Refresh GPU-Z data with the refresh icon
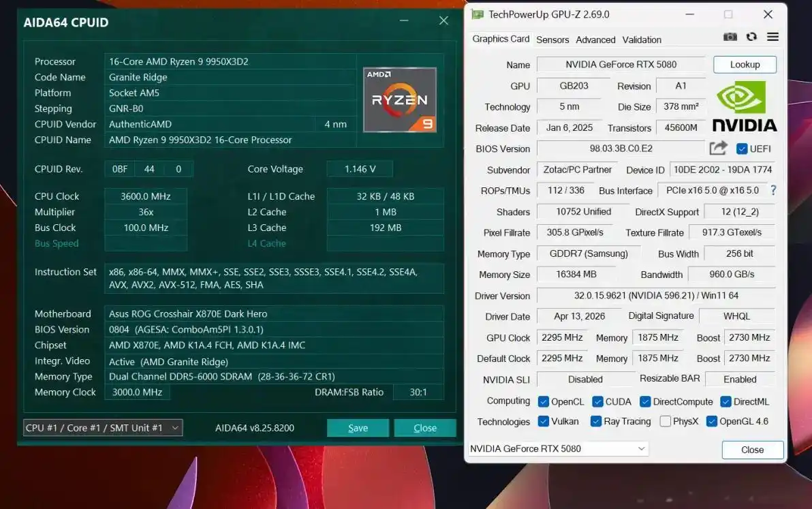The image size is (812, 509). click(x=751, y=37)
